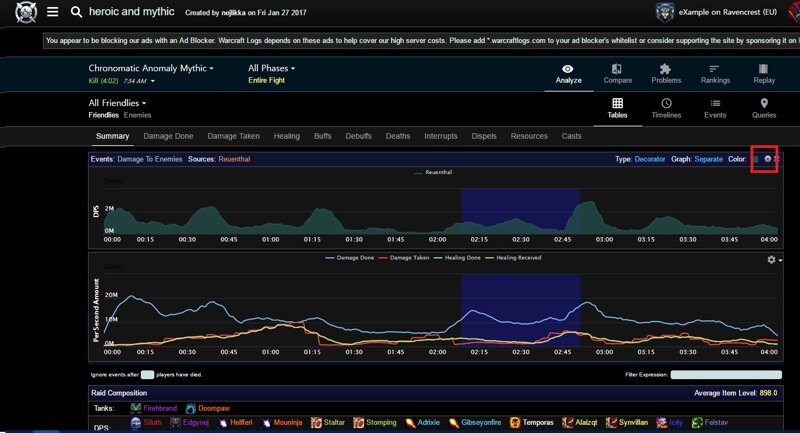Switch to the Timelines clock view

666,104
